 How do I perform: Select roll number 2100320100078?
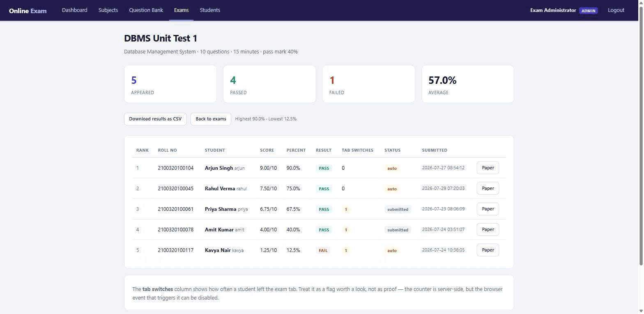click(x=175, y=229)
